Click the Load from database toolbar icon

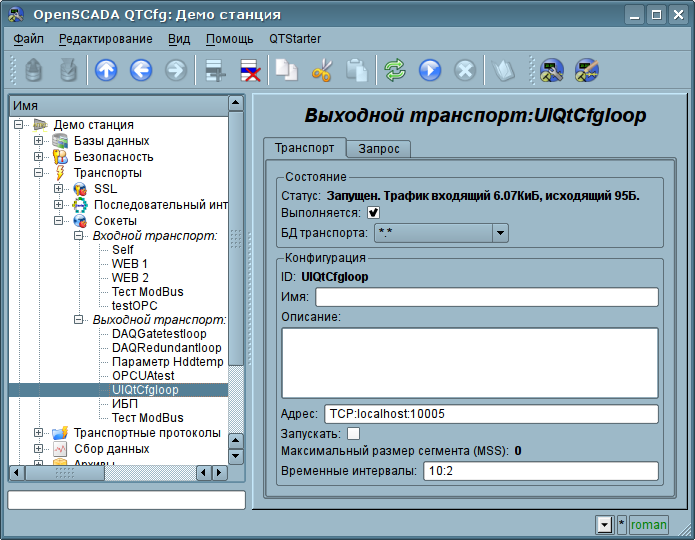[x=34, y=70]
